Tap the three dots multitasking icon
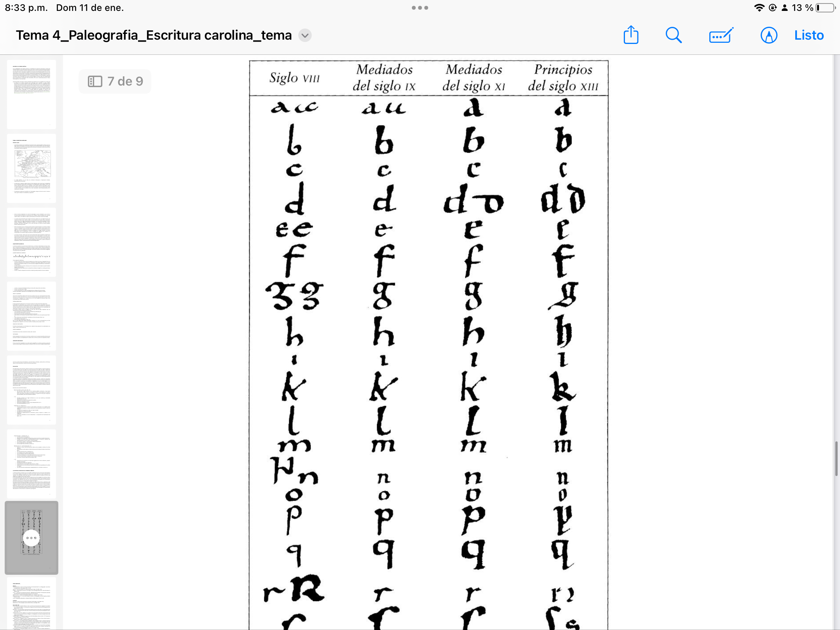Viewport: 840px width, 630px height. [x=420, y=8]
